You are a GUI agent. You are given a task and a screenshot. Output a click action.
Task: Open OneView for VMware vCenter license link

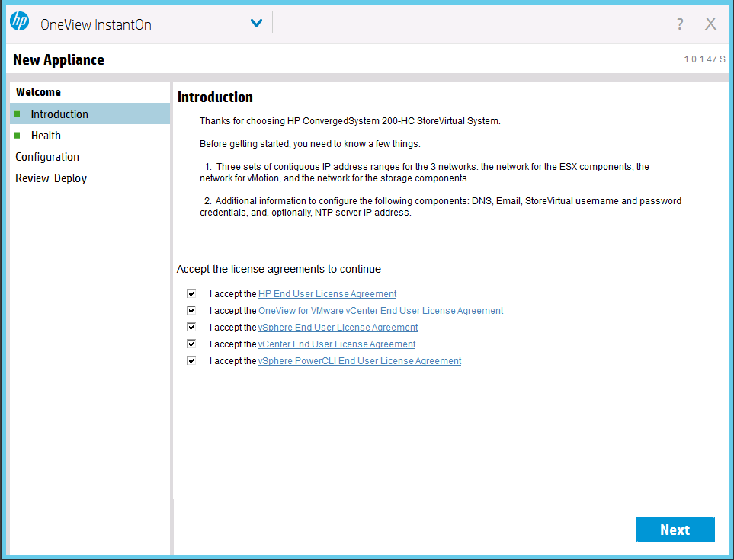coord(380,311)
